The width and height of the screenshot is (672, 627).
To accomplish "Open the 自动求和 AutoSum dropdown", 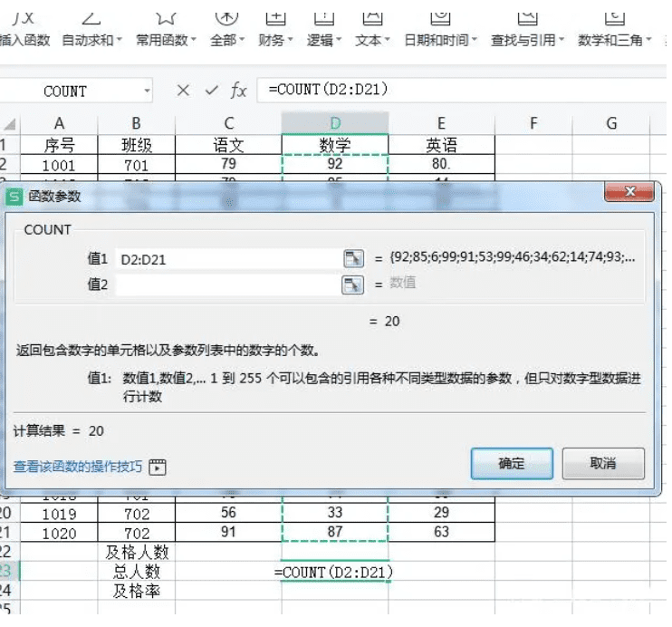I will [x=91, y=31].
